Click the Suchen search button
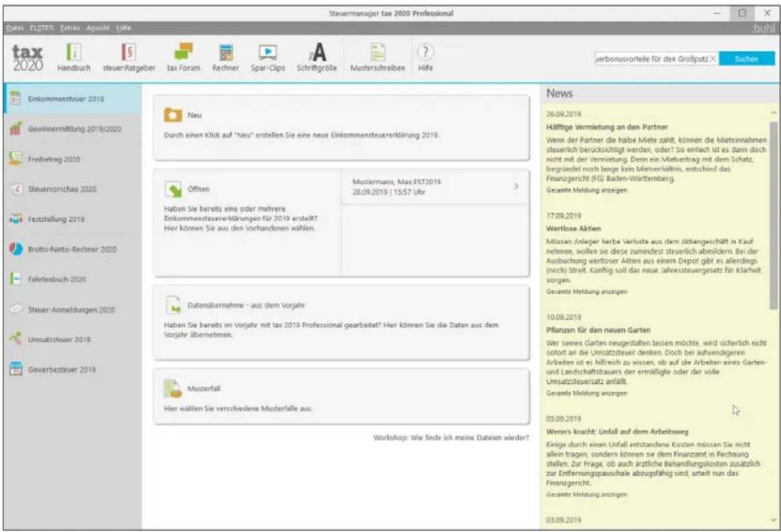Image resolution: width=781 pixels, height=532 pixels. click(747, 59)
